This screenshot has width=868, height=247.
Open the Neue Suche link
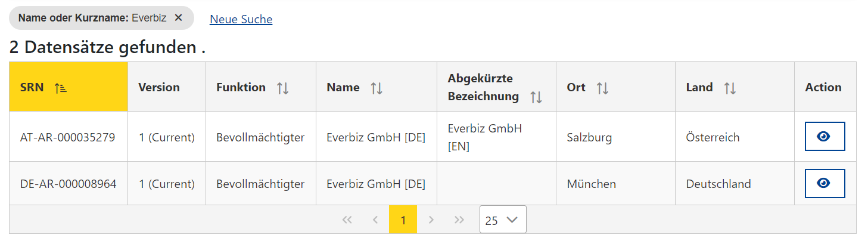(x=241, y=19)
